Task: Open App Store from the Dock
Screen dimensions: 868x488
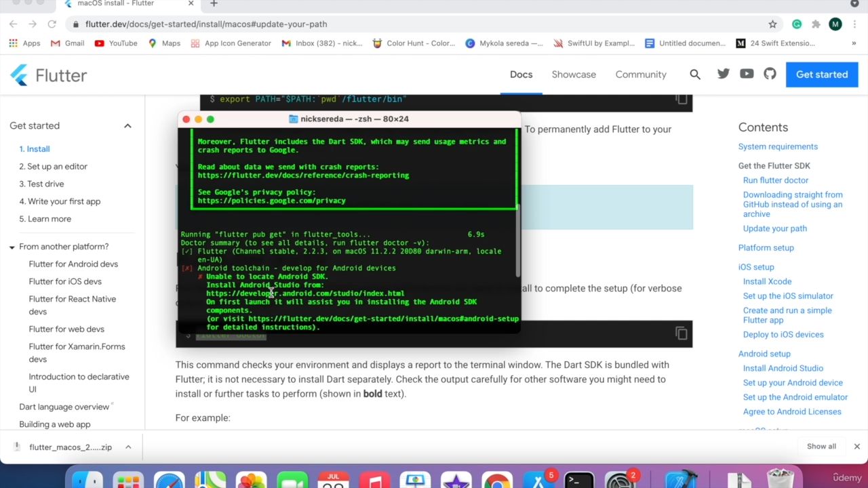Action: (x=538, y=480)
